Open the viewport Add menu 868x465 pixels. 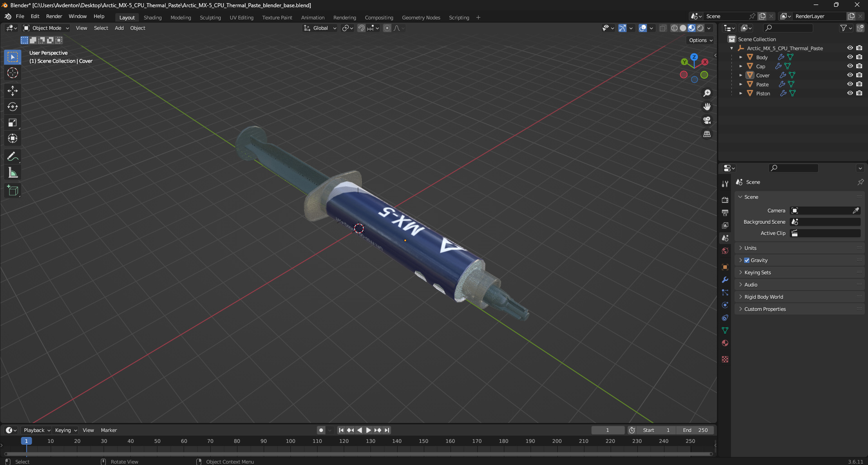[119, 28]
